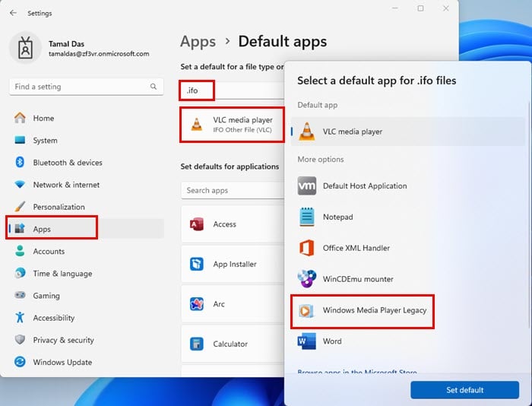Select Apps in the sidebar
Viewport: 532px width, 406px height.
coord(86,229)
